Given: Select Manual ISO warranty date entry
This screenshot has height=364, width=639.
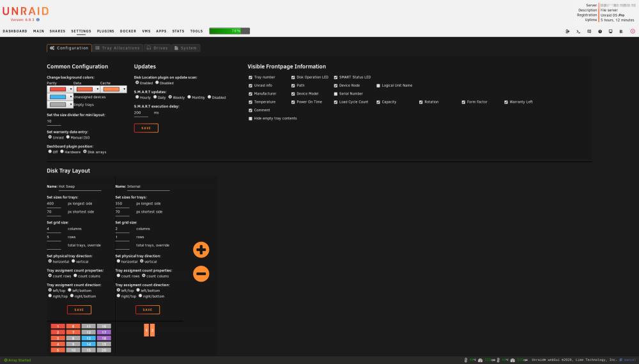Looking at the screenshot, I should coord(68,137).
